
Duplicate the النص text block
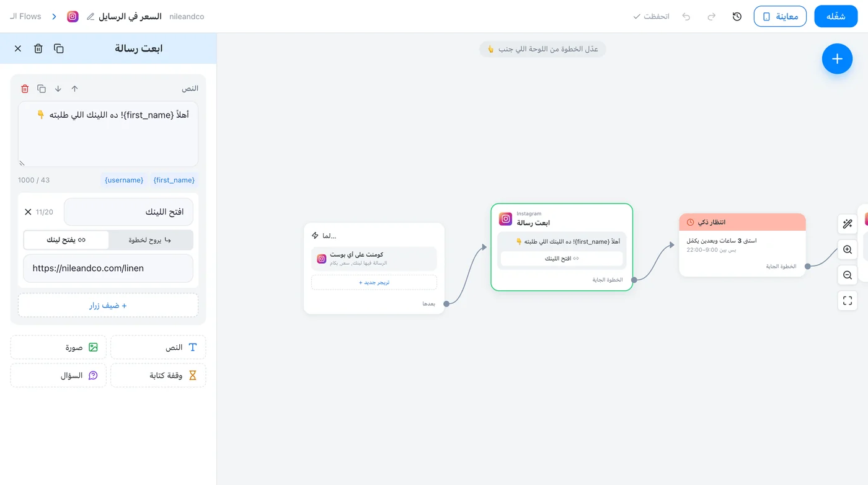(x=42, y=89)
